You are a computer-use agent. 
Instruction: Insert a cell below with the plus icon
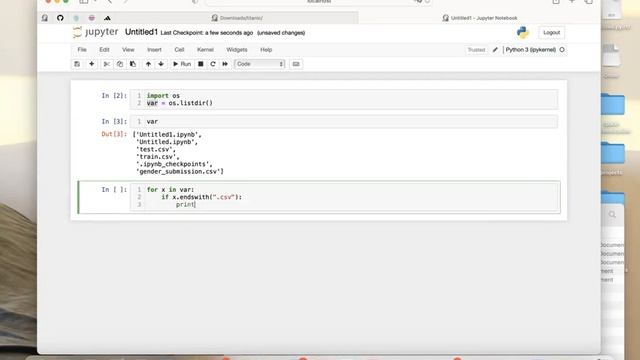tap(91, 64)
